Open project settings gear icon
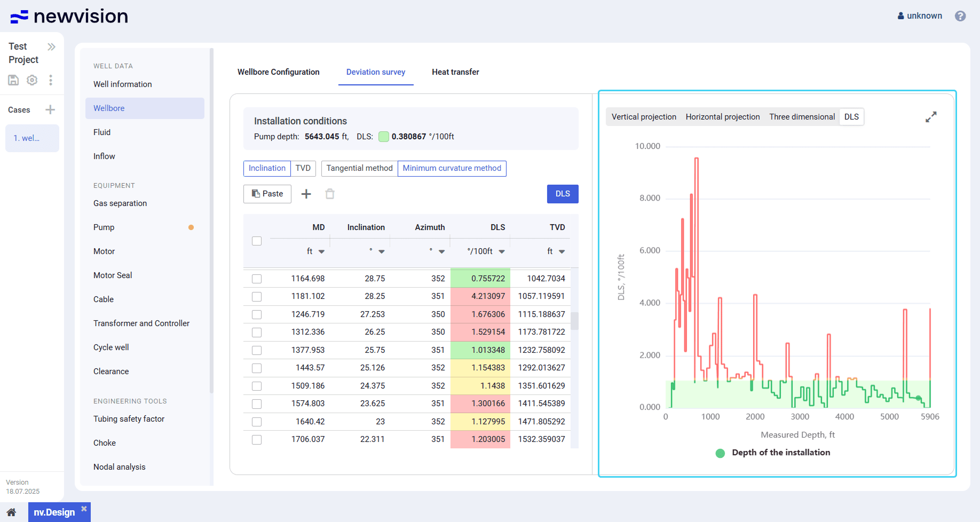 32,80
